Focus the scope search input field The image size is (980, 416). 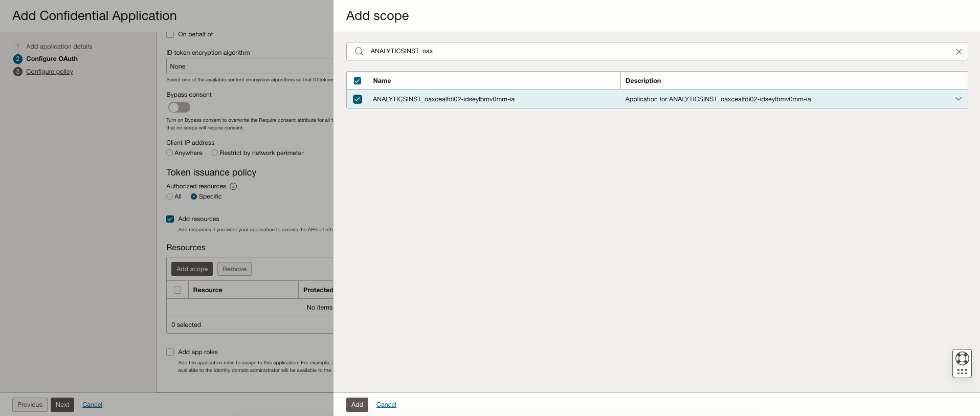pyautogui.click(x=655, y=51)
